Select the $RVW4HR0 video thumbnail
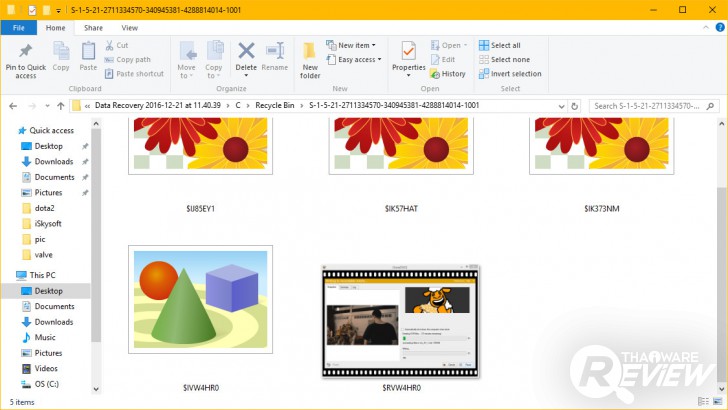 click(x=401, y=321)
